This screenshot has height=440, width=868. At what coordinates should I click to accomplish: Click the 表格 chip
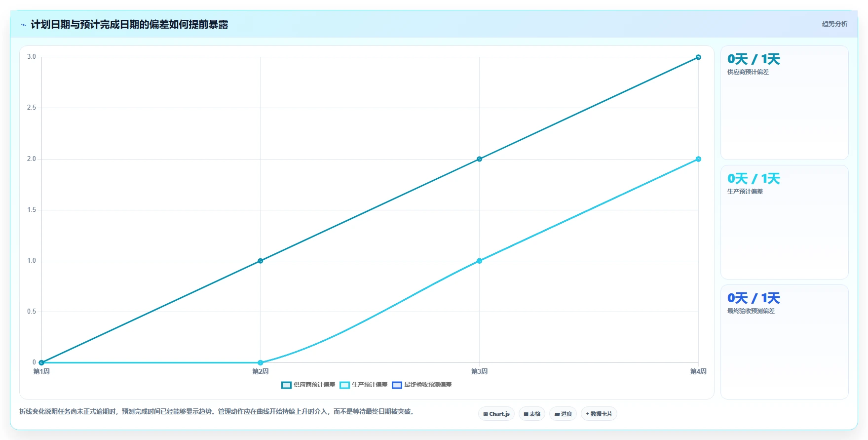click(532, 414)
